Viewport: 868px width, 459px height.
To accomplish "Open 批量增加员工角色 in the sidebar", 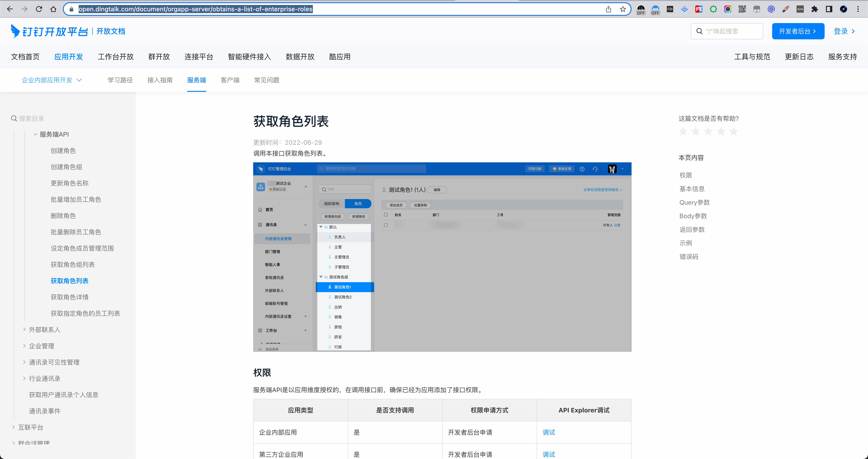I will click(x=76, y=199).
